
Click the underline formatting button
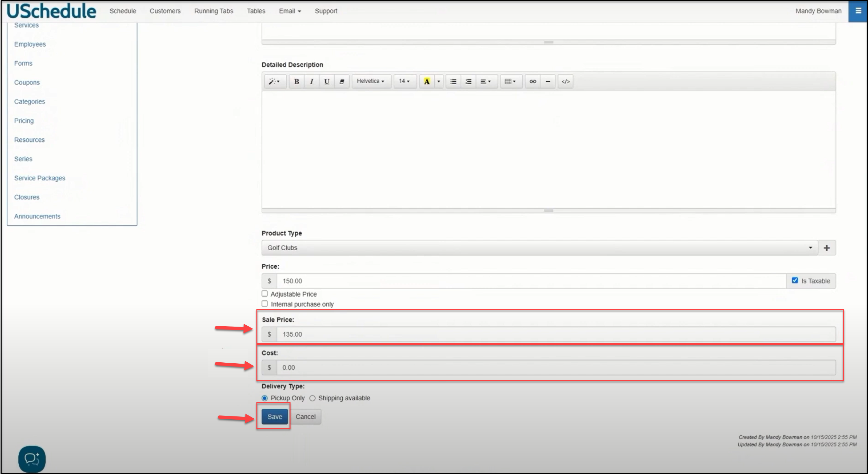(x=327, y=81)
